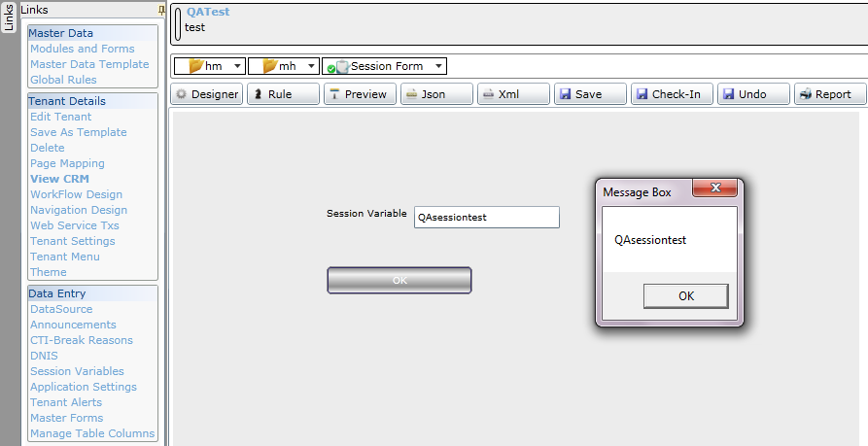Open the DNIS link
This screenshot has height=446, width=868.
(45, 356)
